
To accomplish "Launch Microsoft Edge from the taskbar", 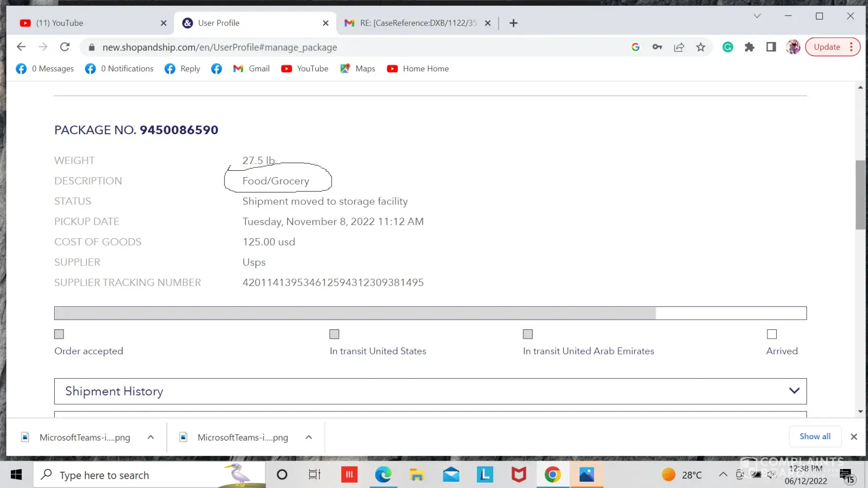I will [383, 474].
